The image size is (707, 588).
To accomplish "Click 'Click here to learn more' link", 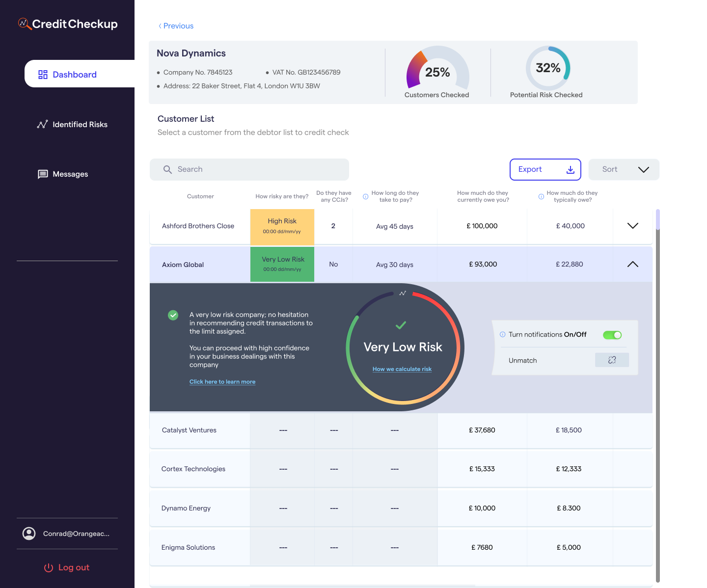I will [222, 382].
